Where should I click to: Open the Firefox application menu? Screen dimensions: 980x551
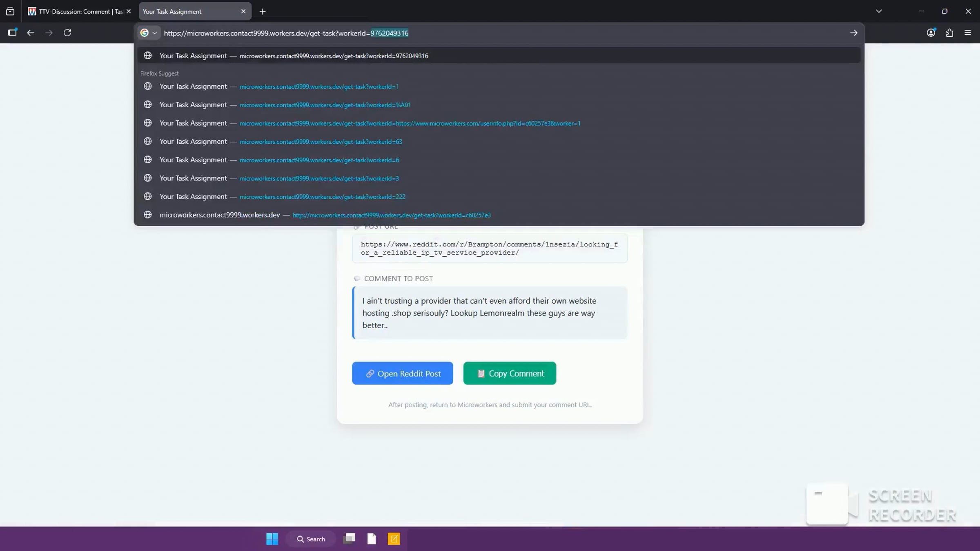pos(968,33)
